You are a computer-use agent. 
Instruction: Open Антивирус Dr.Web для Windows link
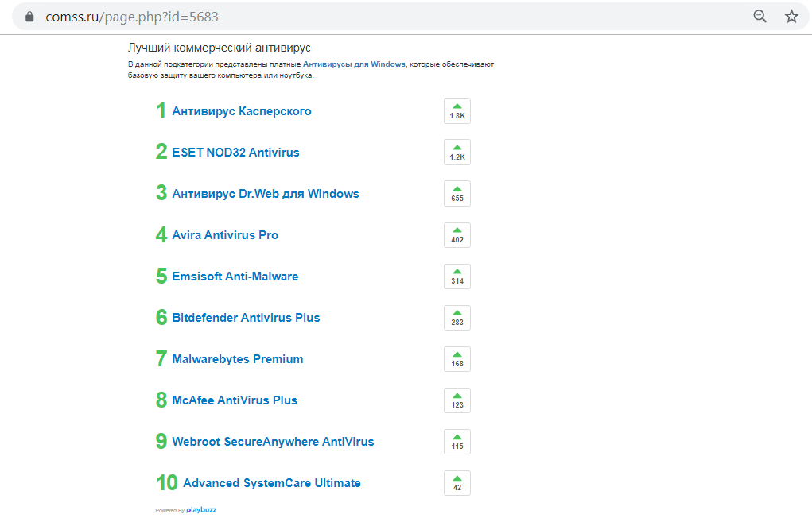pos(266,194)
